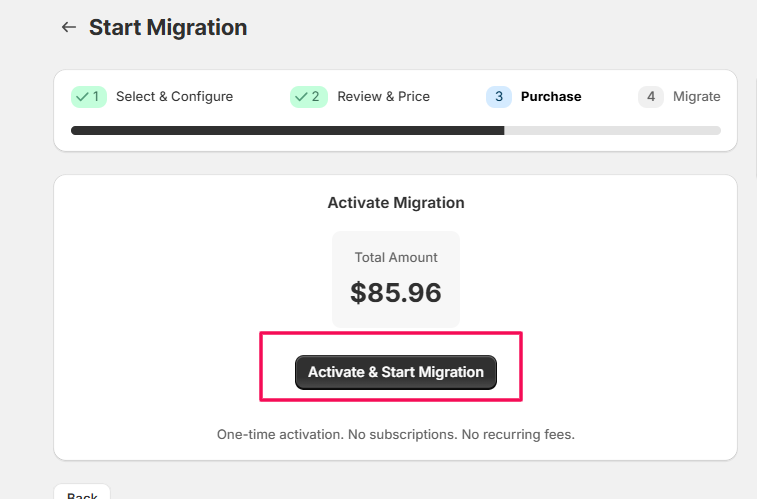Select the Purchase step label
Image resolution: width=757 pixels, height=499 pixels.
(x=551, y=97)
